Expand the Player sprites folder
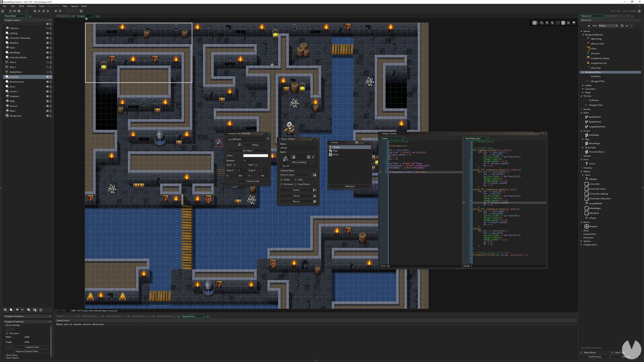The height and width of the screenshot is (362, 644). pyautogui.click(x=583, y=93)
